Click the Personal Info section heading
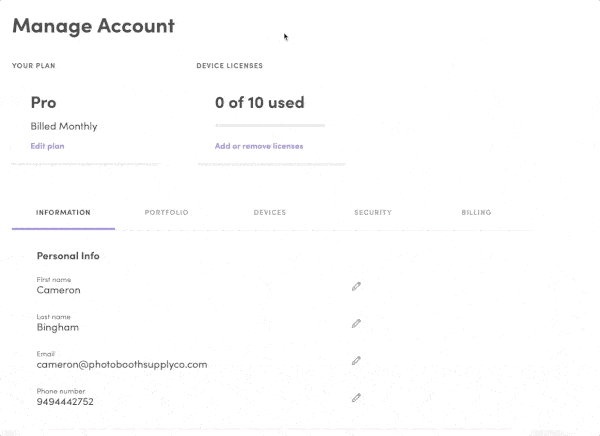 [x=68, y=256]
